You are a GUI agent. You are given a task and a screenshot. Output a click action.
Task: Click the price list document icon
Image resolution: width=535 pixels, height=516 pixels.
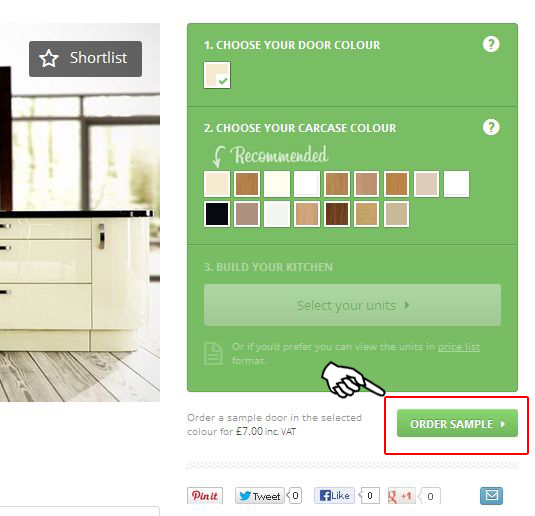point(213,354)
